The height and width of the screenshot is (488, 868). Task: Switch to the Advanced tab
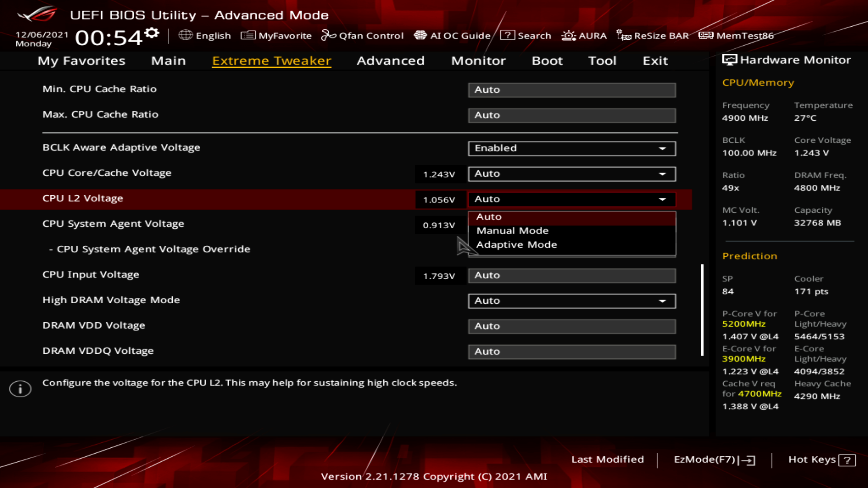390,61
